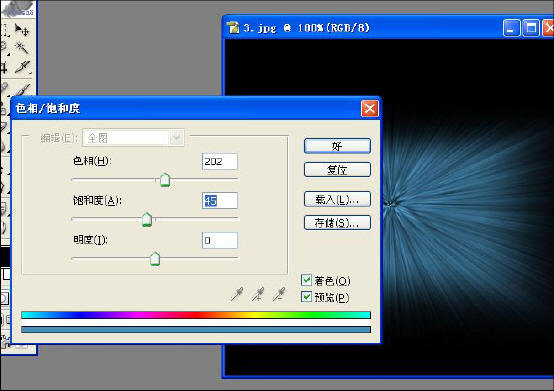The width and height of the screenshot is (554, 391).
Task: Click the 存储(S)... save button
Action: point(337,223)
